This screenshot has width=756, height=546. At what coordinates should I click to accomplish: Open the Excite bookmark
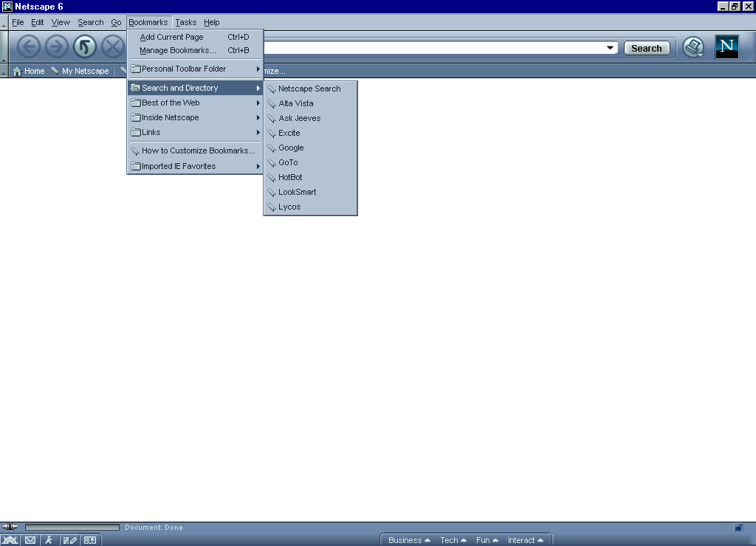tap(311, 133)
